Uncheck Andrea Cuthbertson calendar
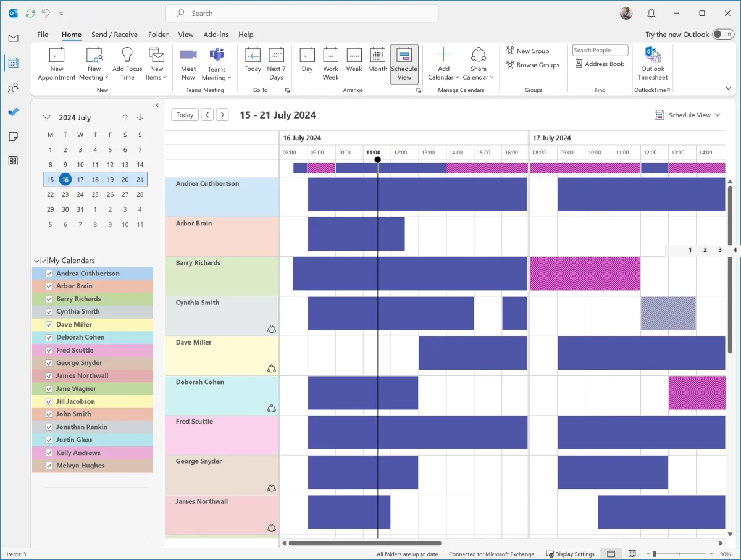The width and height of the screenshot is (741, 560). point(49,274)
